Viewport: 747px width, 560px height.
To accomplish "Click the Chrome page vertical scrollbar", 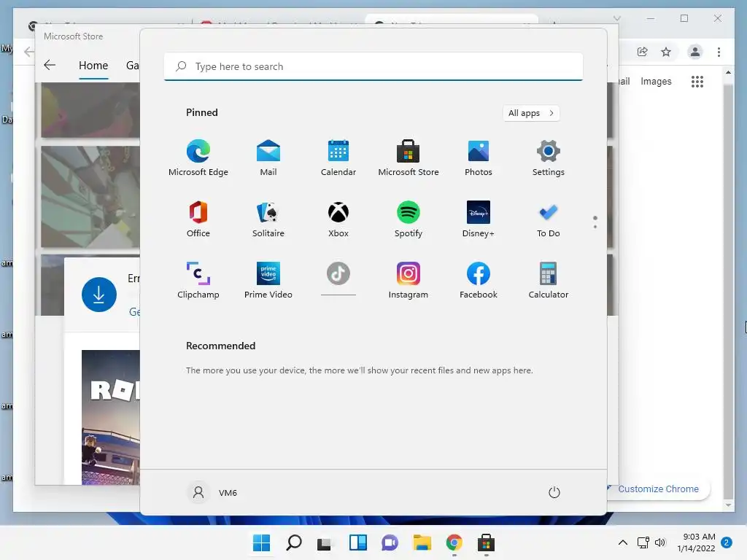I will pyautogui.click(x=728, y=290).
